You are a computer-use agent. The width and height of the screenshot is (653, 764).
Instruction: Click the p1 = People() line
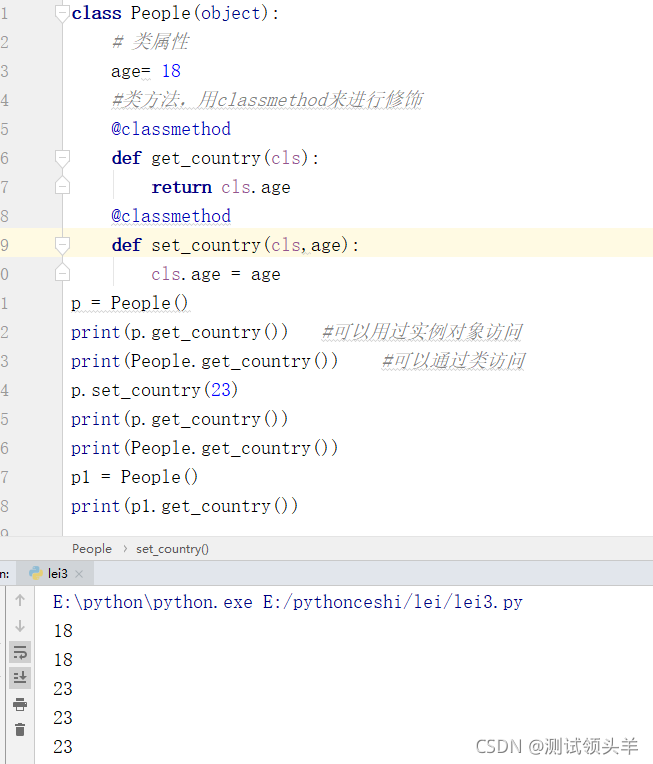135,477
